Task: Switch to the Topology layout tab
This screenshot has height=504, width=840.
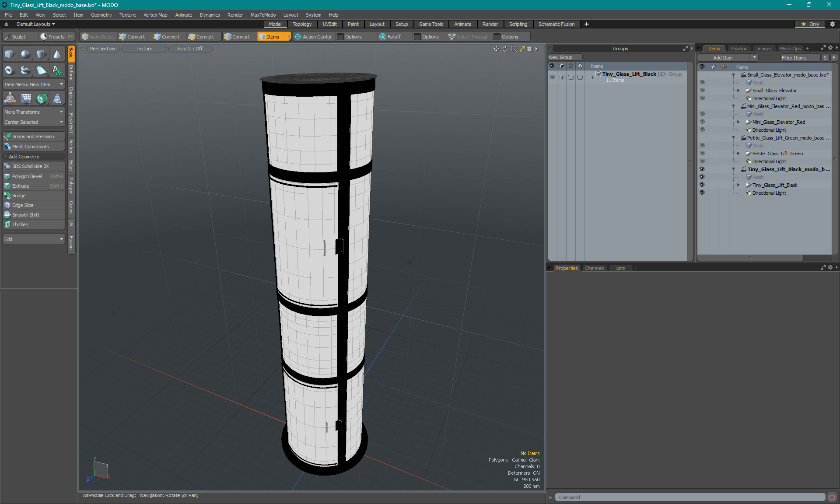Action: coord(302,24)
